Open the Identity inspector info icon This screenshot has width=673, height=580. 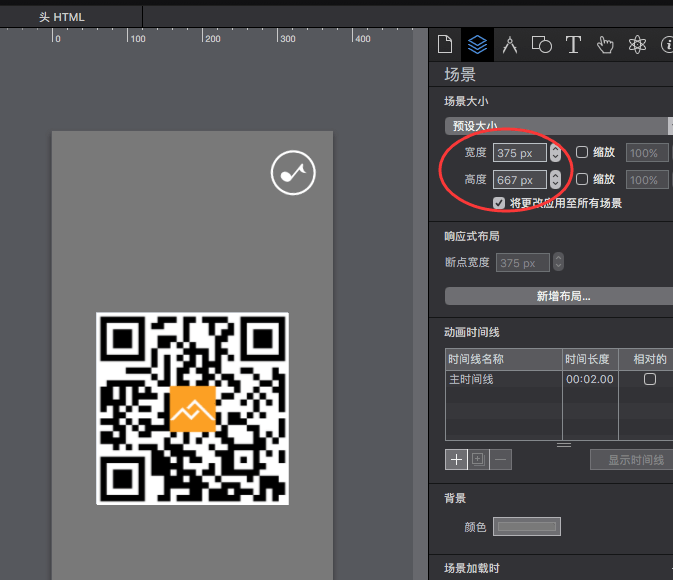coord(667,45)
